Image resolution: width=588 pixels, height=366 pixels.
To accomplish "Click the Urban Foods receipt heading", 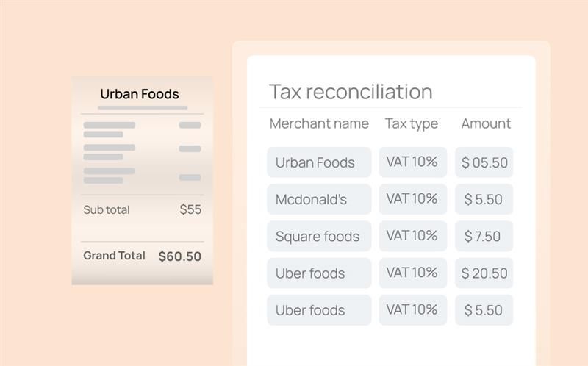I will pyautogui.click(x=140, y=94).
